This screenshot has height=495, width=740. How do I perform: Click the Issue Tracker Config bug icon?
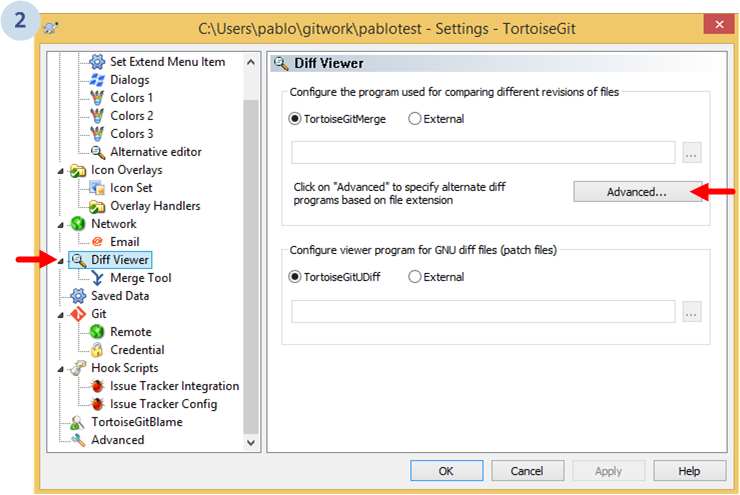[x=97, y=404]
